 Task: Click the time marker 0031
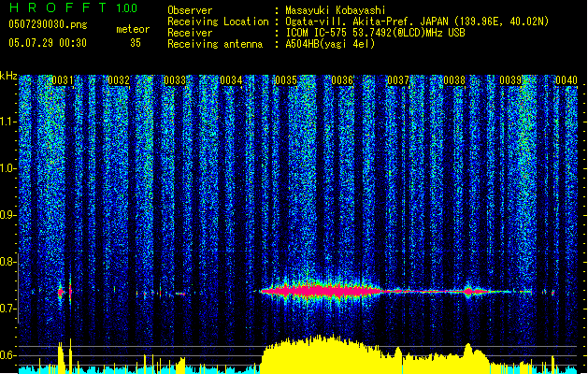tap(63, 80)
